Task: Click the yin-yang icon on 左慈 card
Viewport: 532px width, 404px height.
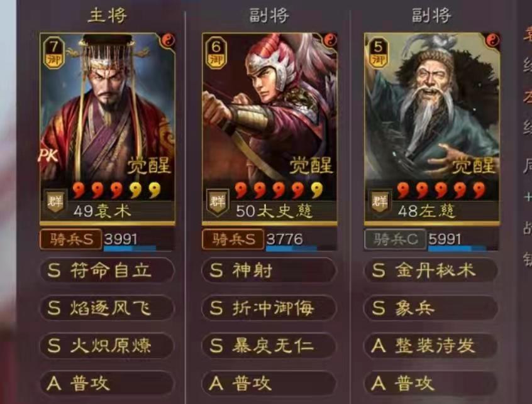Action: pos(492,40)
